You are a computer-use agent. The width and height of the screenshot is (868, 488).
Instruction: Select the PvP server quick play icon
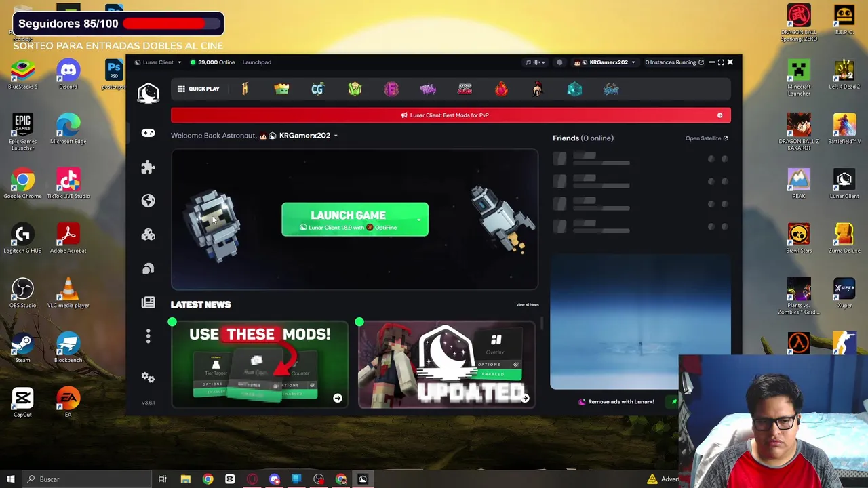click(x=465, y=89)
